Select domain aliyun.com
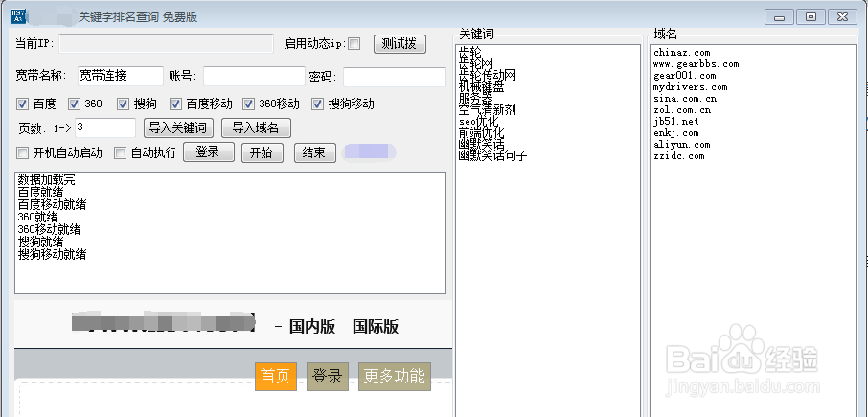 click(x=681, y=145)
